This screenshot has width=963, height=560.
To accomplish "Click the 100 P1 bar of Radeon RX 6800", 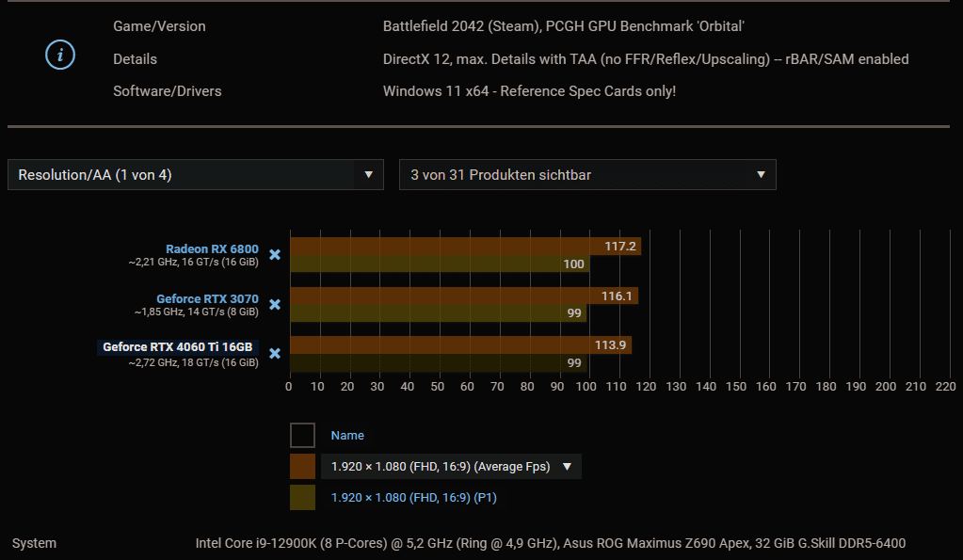I will 440,264.
